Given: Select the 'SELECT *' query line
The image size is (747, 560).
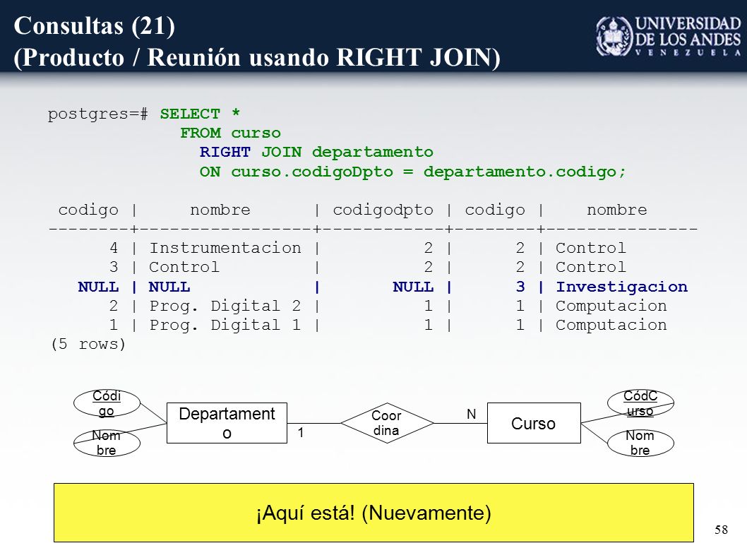Looking at the screenshot, I should pyautogui.click(x=200, y=114).
